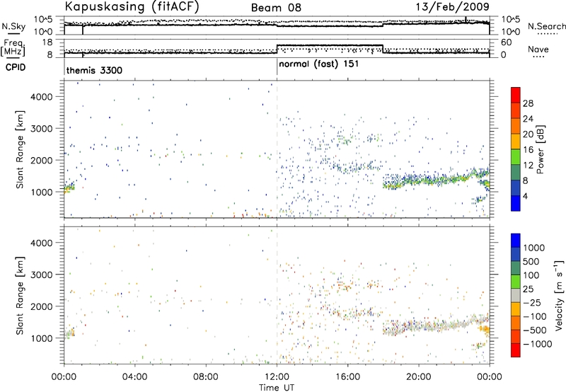The image size is (566, 392).
Task: Select the '08:00' time axis label
Action: click(x=206, y=377)
